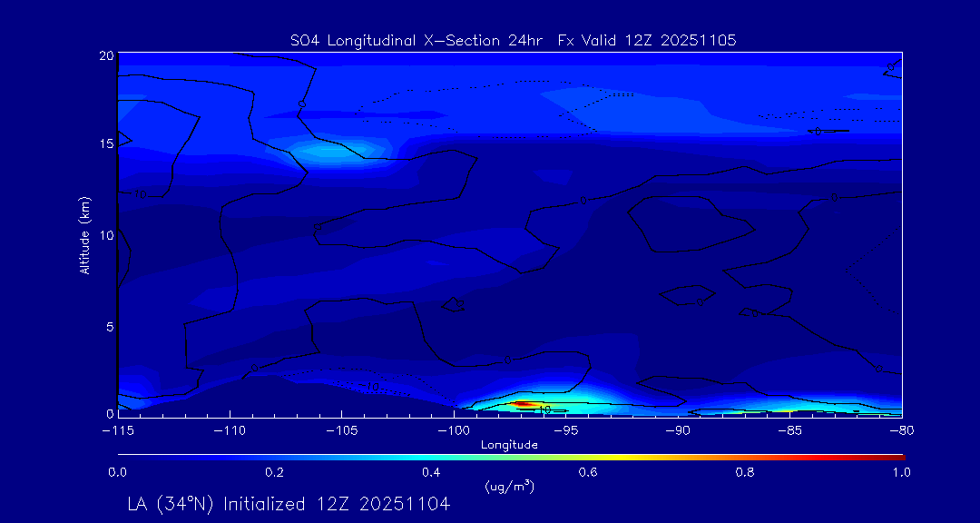Click "LA (34°N) Initialized 12Z 20251104" caption
The height and width of the screenshot is (523, 980).
coord(289,504)
